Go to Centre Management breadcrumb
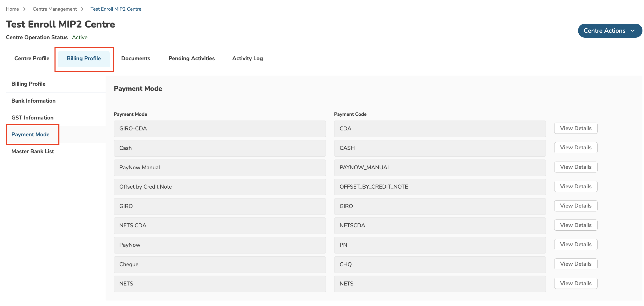This screenshot has width=644, height=306. 55,9
